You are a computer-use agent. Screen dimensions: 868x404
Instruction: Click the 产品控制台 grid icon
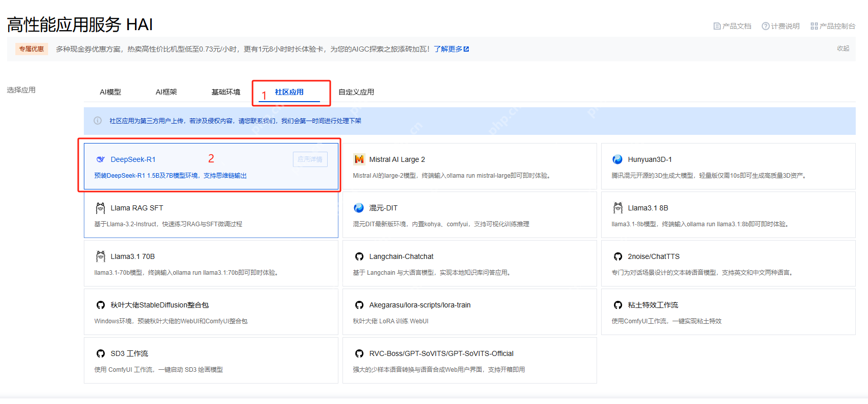click(x=814, y=26)
